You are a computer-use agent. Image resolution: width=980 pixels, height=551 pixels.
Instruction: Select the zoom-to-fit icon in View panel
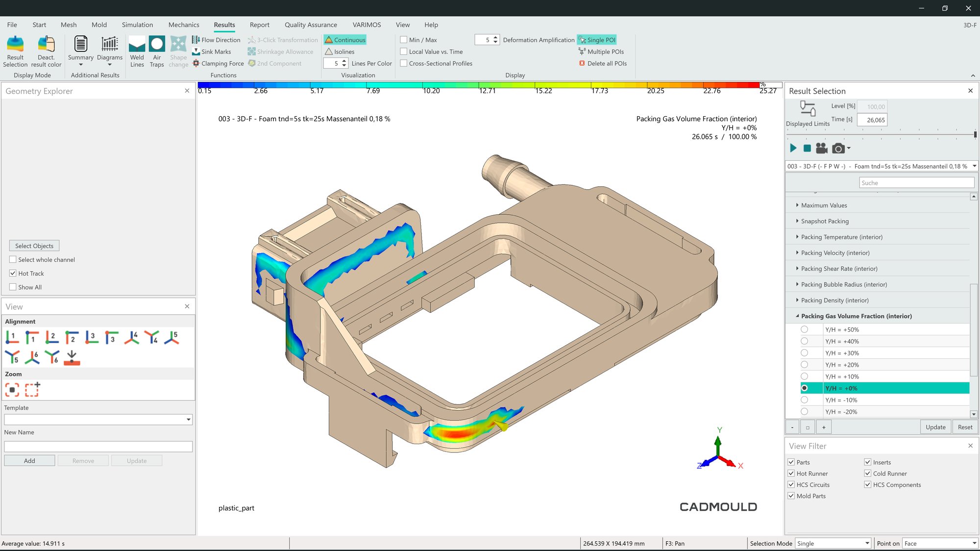coord(12,390)
